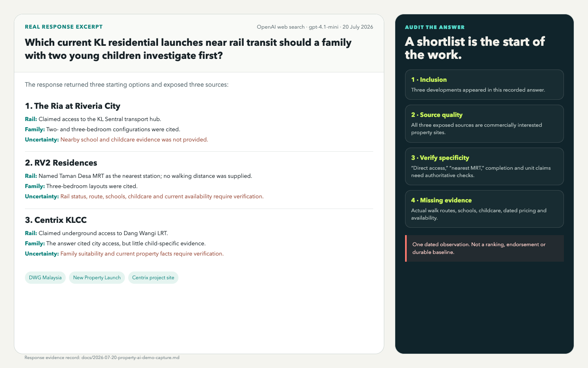Click the heading '1. The Ria at Riveria City'
The width and height of the screenshot is (588, 368).
(x=73, y=106)
